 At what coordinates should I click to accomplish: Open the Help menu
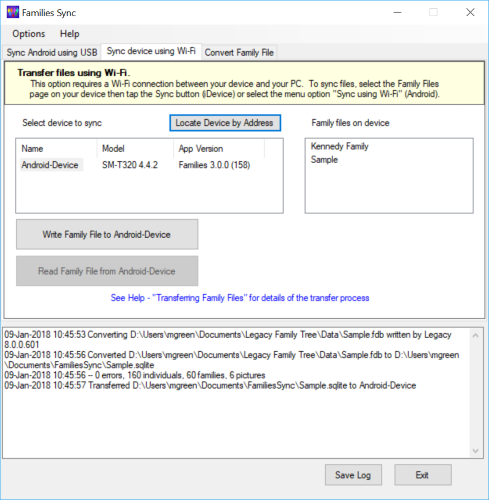[70, 34]
